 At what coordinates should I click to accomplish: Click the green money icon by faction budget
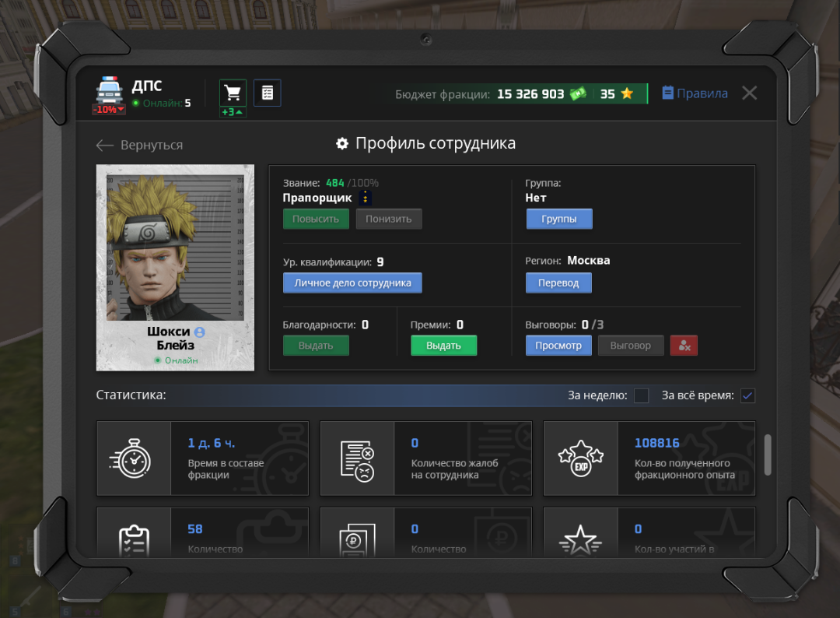578,94
